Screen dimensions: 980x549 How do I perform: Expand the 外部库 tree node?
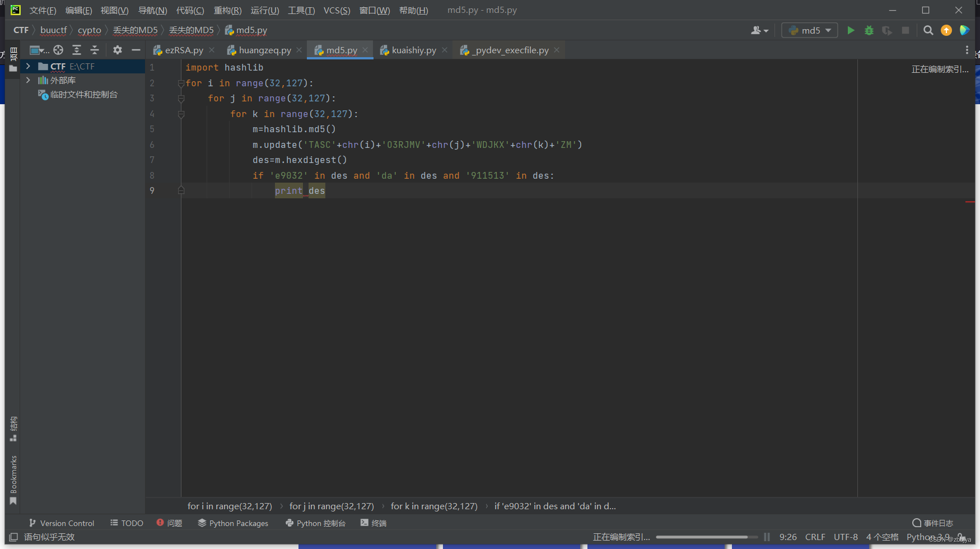click(x=28, y=80)
